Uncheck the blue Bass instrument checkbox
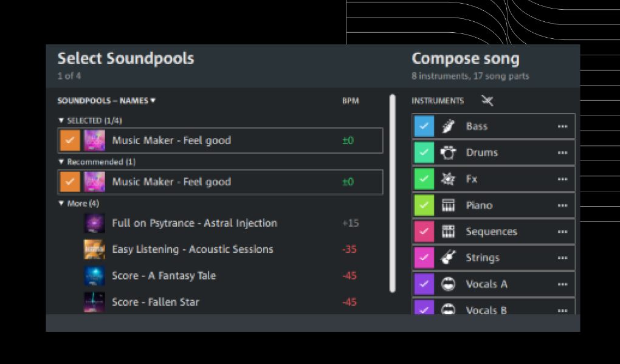The height and width of the screenshot is (364, 620). tap(424, 126)
